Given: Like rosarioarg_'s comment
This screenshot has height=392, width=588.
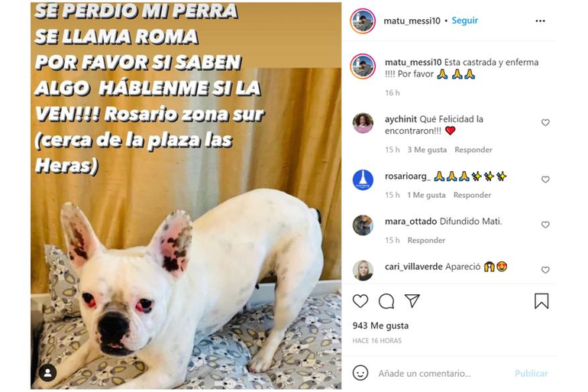Looking at the screenshot, I should point(545,180).
